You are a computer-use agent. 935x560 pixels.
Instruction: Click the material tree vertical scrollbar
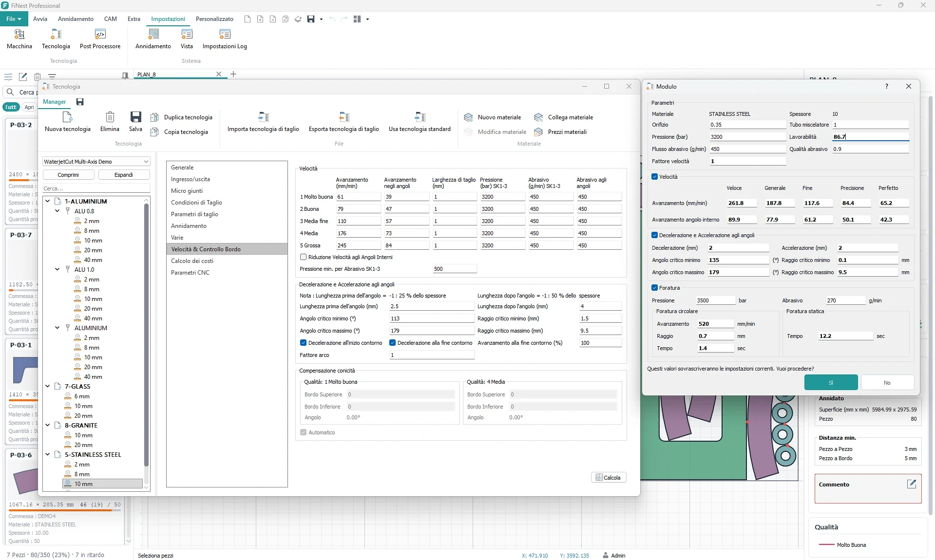[x=146, y=335]
